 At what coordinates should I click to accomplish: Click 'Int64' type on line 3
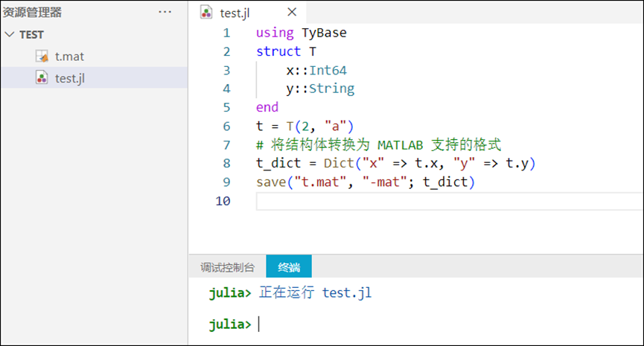[328, 70]
